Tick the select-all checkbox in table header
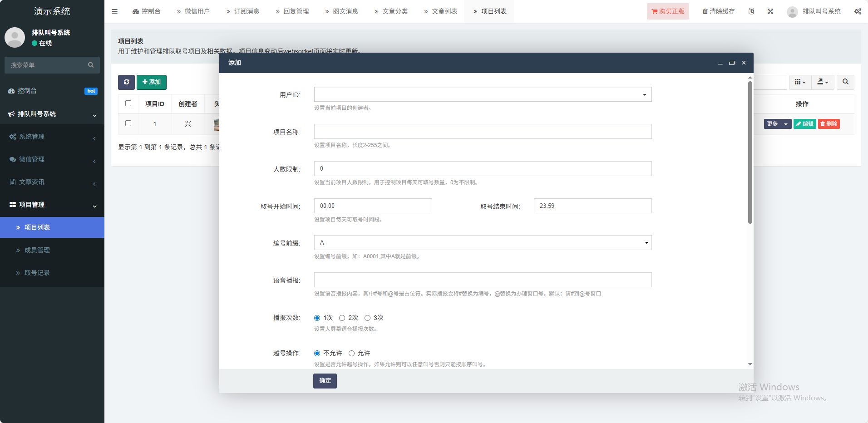This screenshot has height=423, width=868. [x=128, y=103]
